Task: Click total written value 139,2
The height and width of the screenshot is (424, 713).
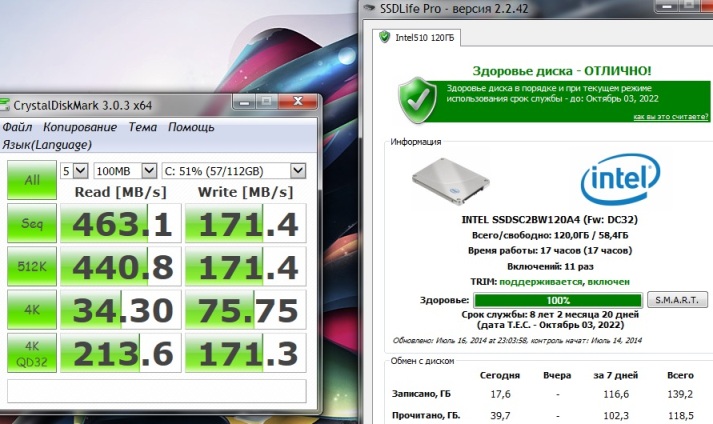Action: tap(680, 394)
